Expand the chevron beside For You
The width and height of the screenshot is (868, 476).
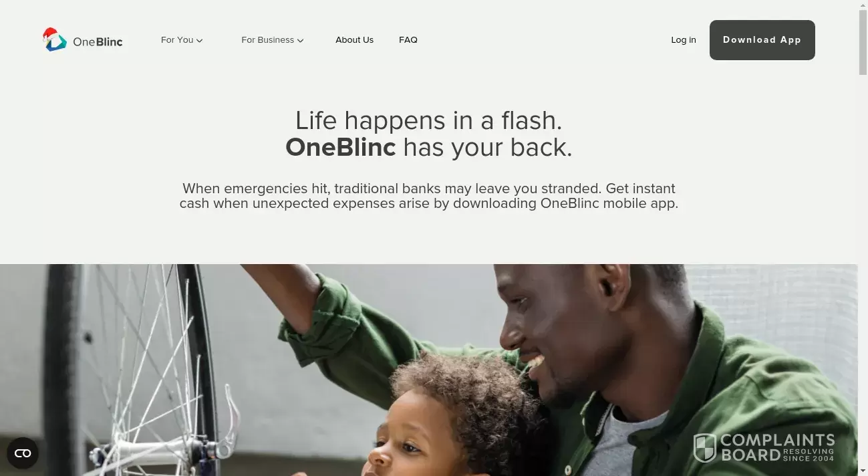(x=199, y=41)
